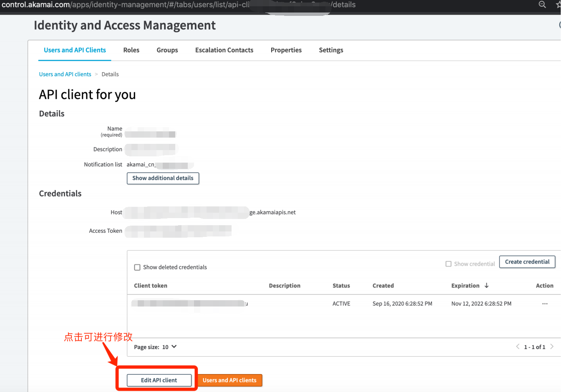562x392 pixels.
Task: Click created date Sep 16, 2020 6:28:52 PM
Action: coord(402,304)
